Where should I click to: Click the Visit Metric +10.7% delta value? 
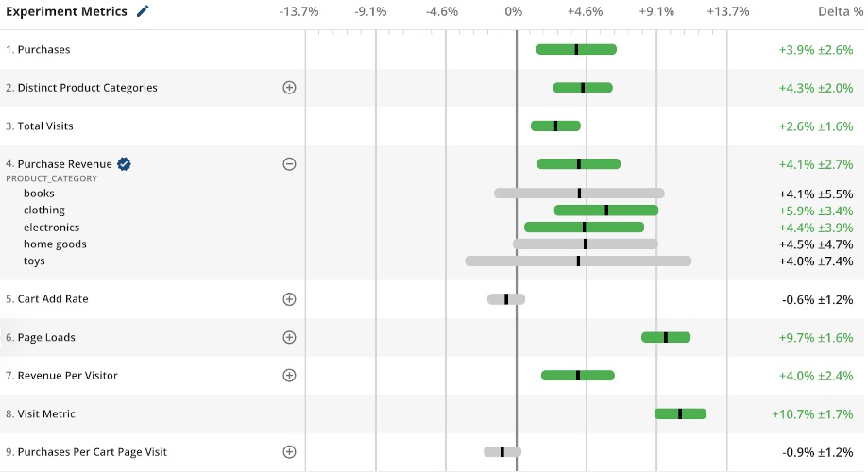coord(812,413)
